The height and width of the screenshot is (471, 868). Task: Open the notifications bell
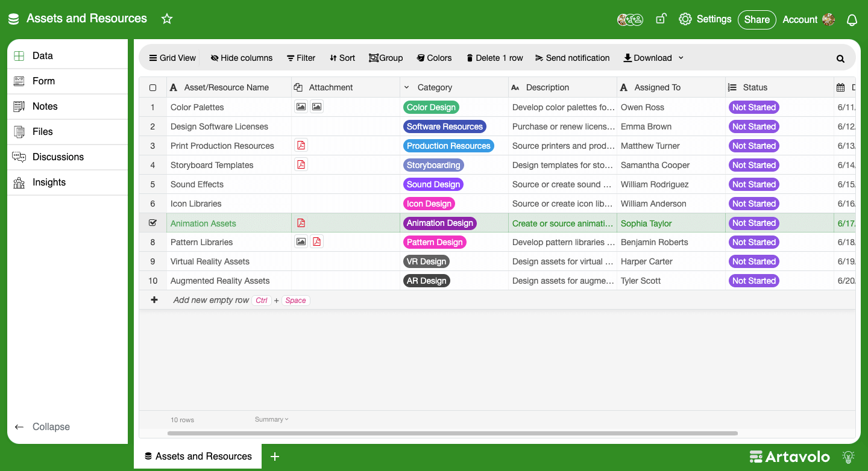click(852, 20)
